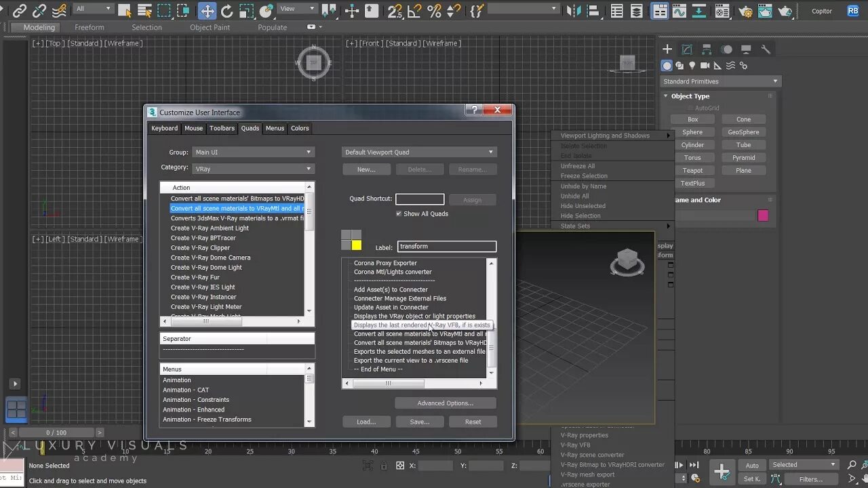This screenshot has height=488, width=868.
Task: Switch to Colors tab
Action: 300,128
